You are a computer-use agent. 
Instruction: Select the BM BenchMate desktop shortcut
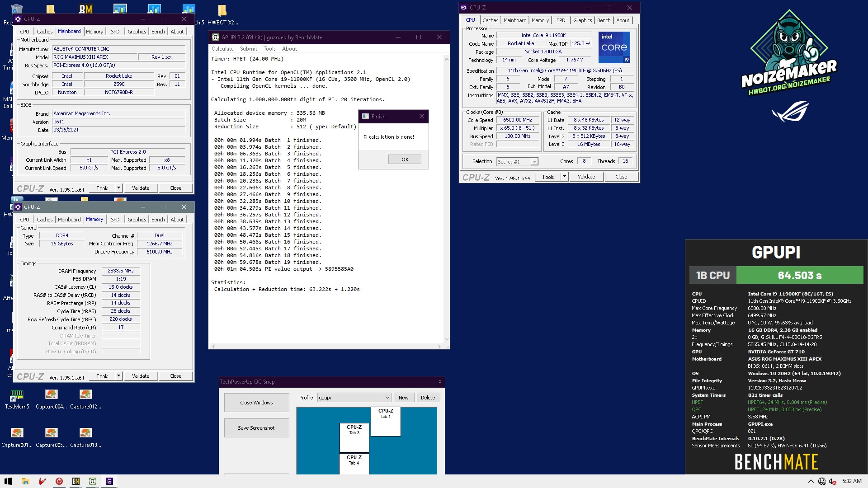[x=85, y=9]
